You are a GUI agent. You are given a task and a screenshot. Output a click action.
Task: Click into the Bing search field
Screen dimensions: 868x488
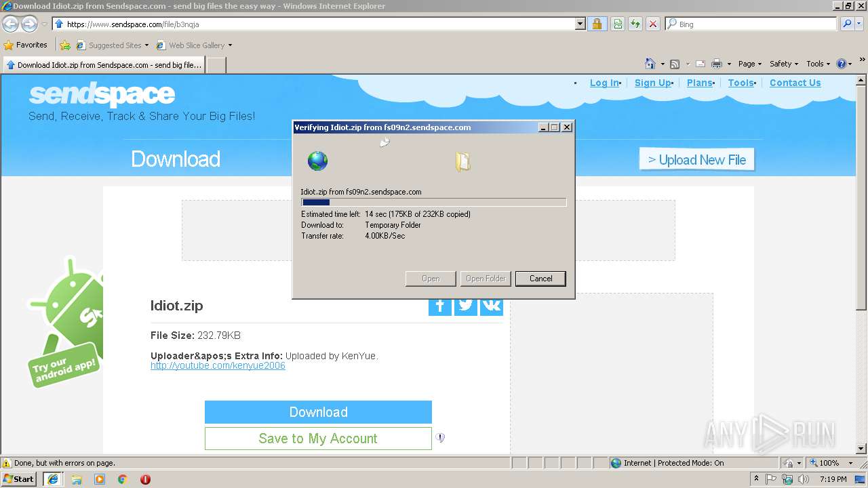[x=751, y=24]
